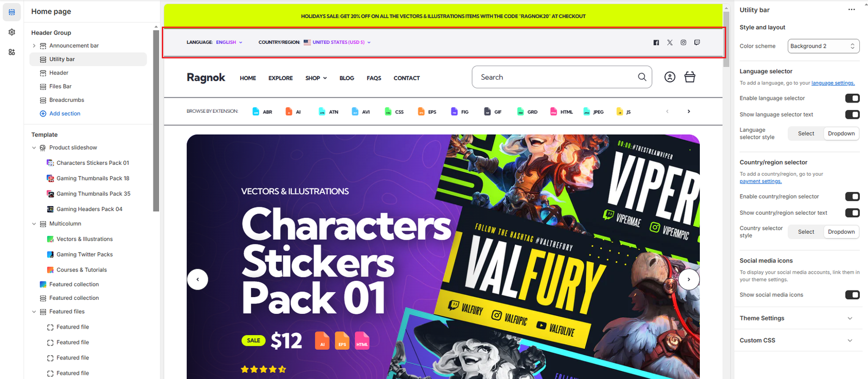Click the Facebook icon in utility bar
Image resolution: width=868 pixels, height=379 pixels.
tap(656, 42)
